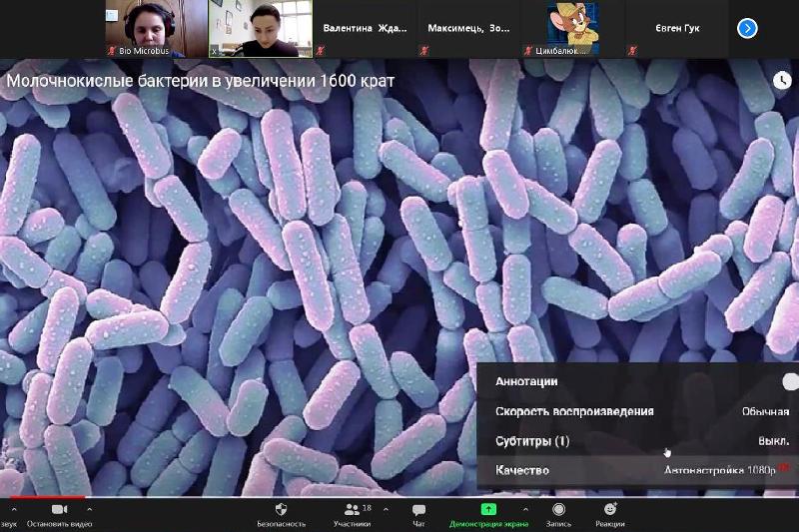Select the Максимець, Зо... participant tile

click(468, 29)
